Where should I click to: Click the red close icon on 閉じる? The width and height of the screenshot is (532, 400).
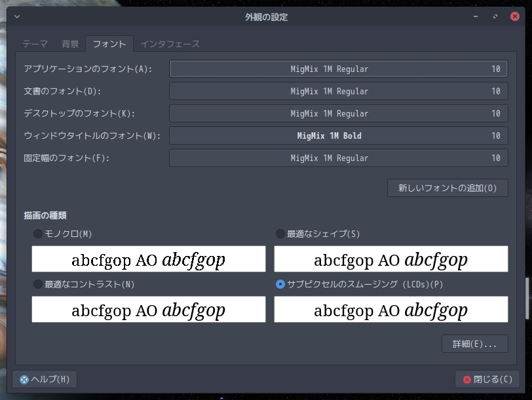point(466,379)
